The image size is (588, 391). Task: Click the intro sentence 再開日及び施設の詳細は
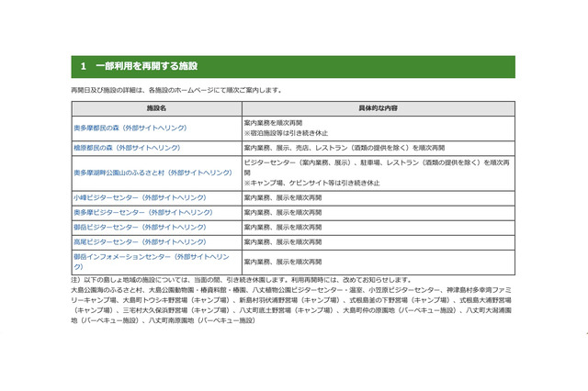[x=175, y=90]
